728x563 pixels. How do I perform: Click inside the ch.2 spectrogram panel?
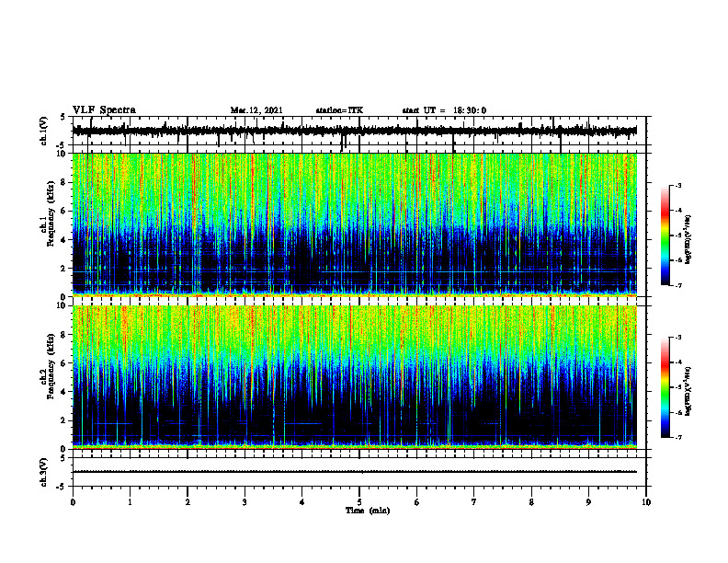355,377
